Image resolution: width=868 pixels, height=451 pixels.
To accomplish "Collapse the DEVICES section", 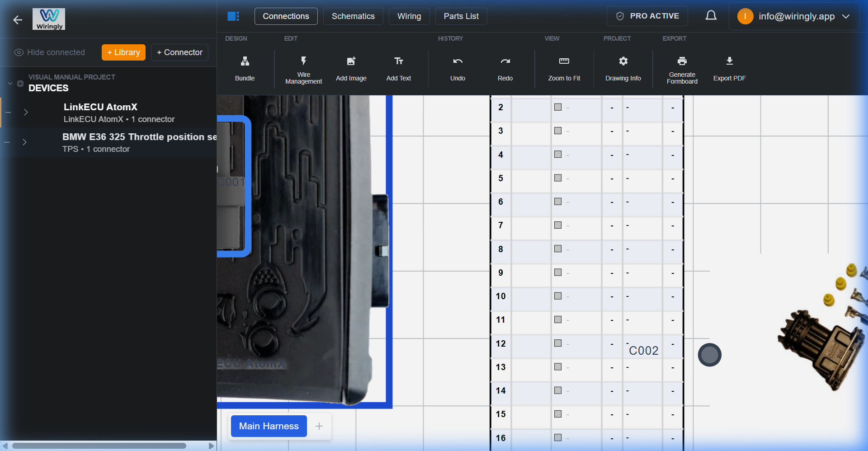I will 10,84.
